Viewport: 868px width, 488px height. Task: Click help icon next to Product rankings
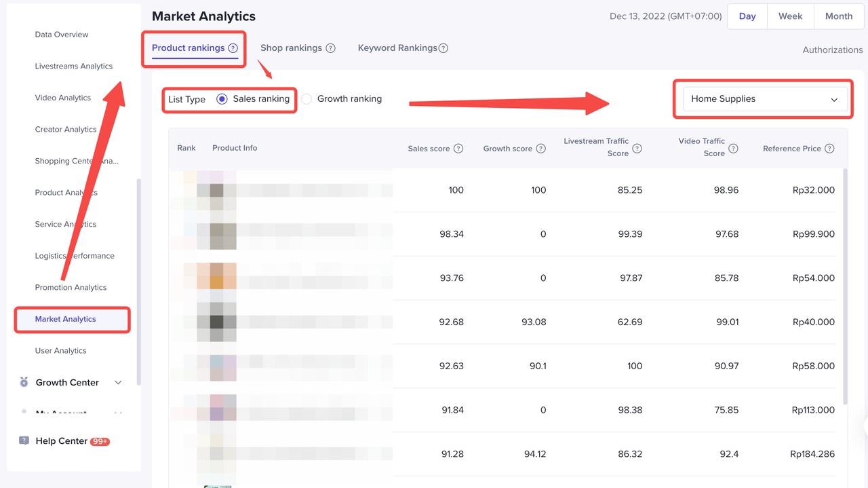(x=233, y=48)
